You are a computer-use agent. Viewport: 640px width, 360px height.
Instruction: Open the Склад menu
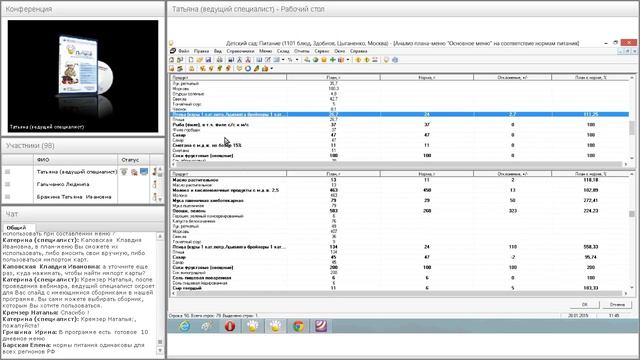pyautogui.click(x=283, y=51)
